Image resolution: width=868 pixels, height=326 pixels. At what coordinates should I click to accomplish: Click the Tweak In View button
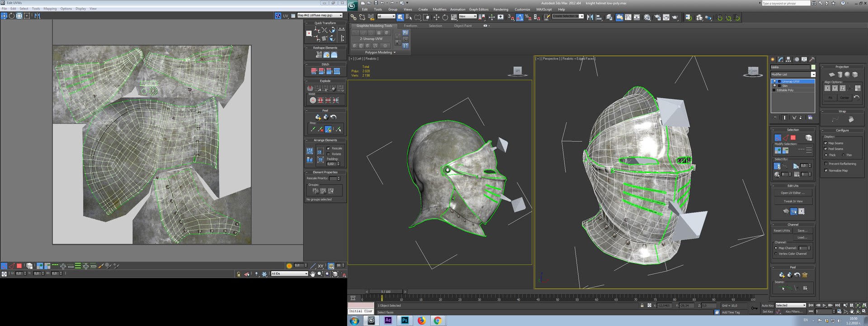click(793, 201)
